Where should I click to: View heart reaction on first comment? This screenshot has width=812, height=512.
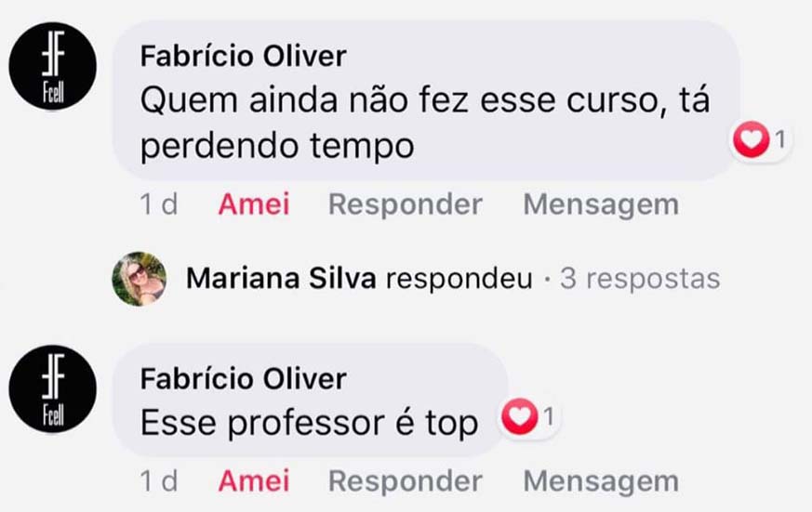759,139
